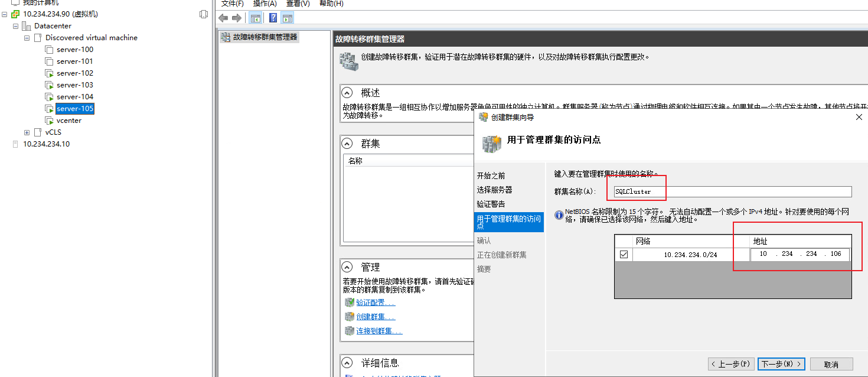Collapse the 概述 section chevron

click(348, 93)
